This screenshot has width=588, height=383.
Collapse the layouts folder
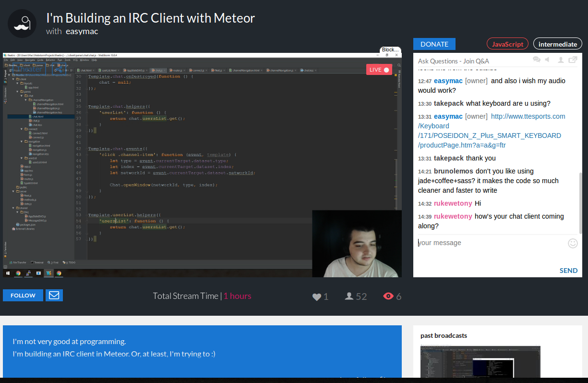pos(17,83)
